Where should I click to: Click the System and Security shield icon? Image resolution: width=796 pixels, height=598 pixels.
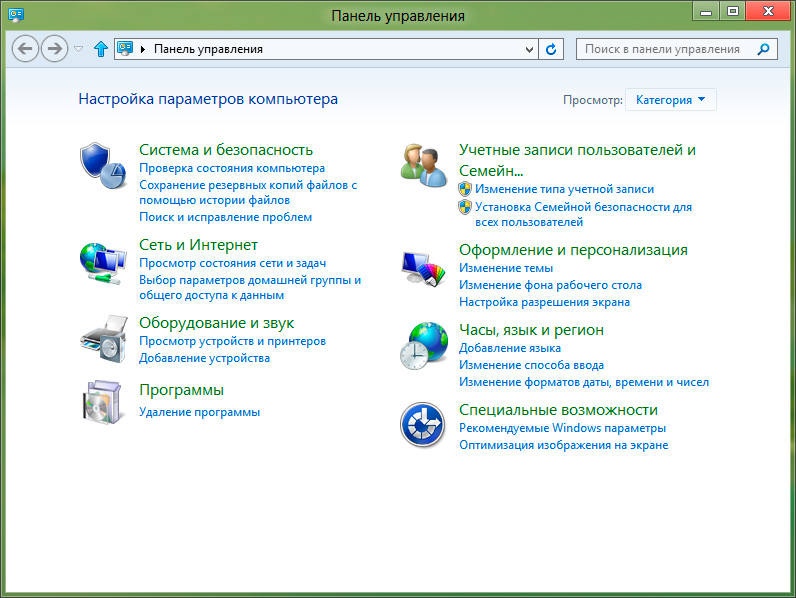(x=103, y=164)
